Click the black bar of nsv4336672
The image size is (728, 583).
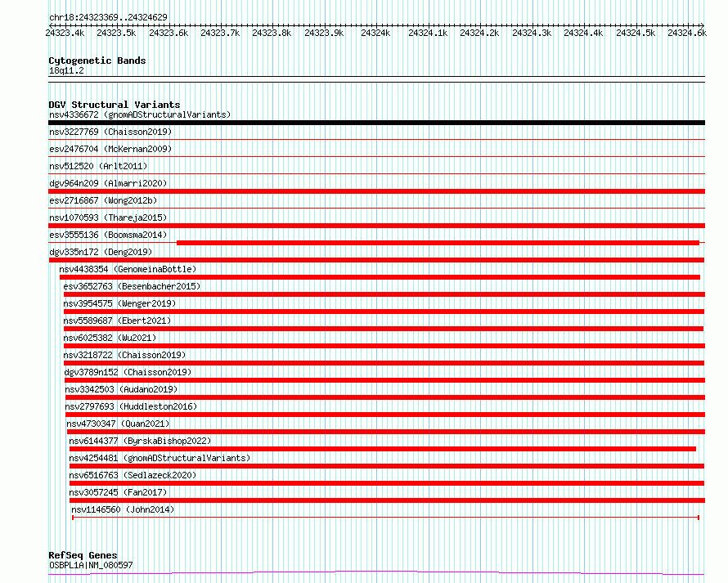(376, 123)
